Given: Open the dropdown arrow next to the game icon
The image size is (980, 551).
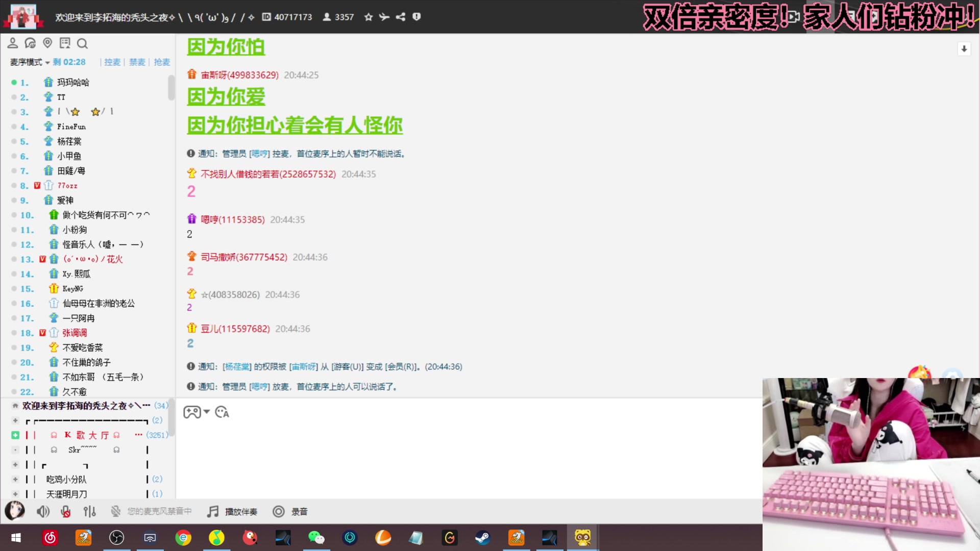Looking at the screenshot, I should [207, 412].
